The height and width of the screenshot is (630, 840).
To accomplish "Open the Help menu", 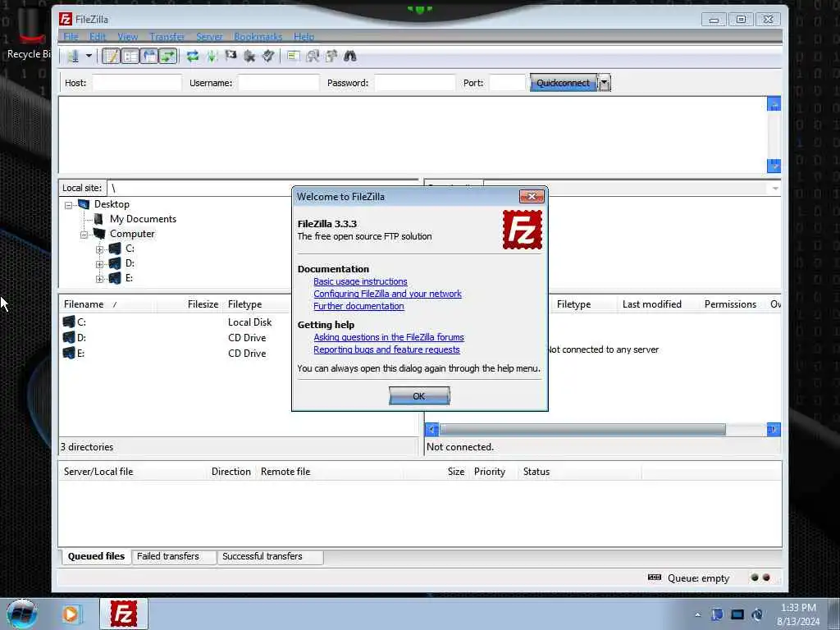I will pos(304,36).
